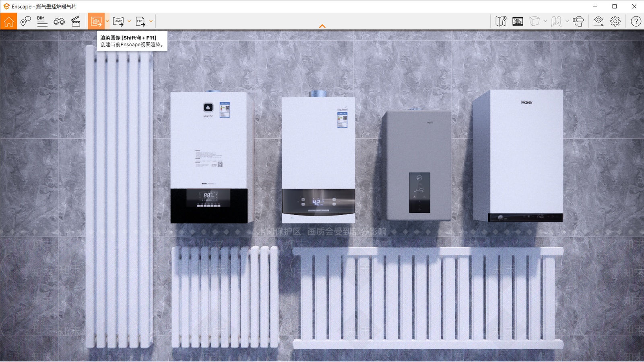The height and width of the screenshot is (362, 644).
Task: Toggle Safe Frame building icon
Action: (518, 21)
